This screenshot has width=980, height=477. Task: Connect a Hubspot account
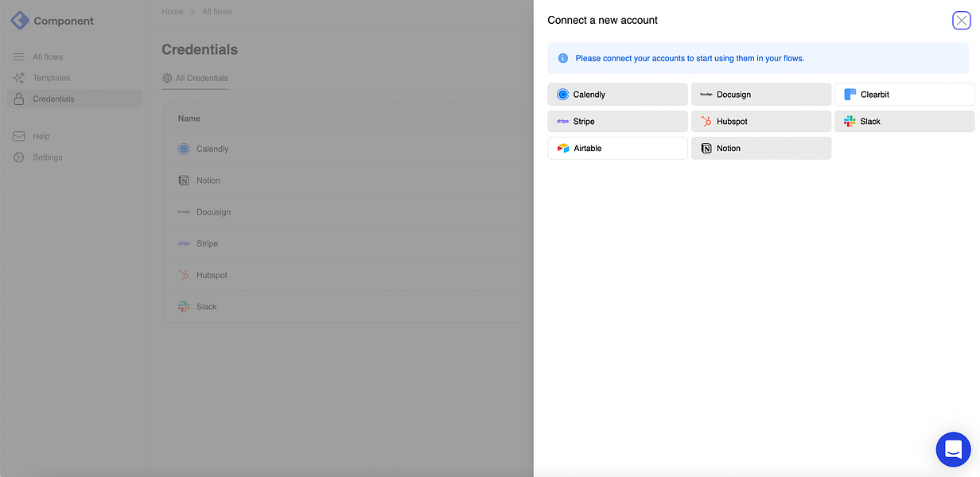(x=761, y=122)
